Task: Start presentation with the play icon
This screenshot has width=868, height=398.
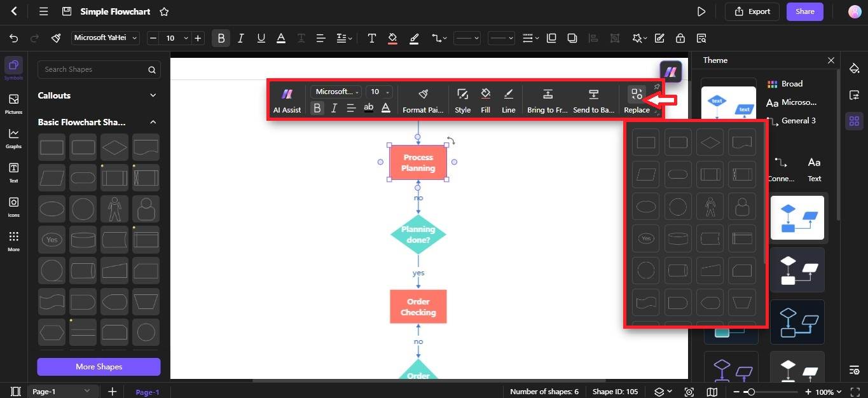Action: point(701,11)
